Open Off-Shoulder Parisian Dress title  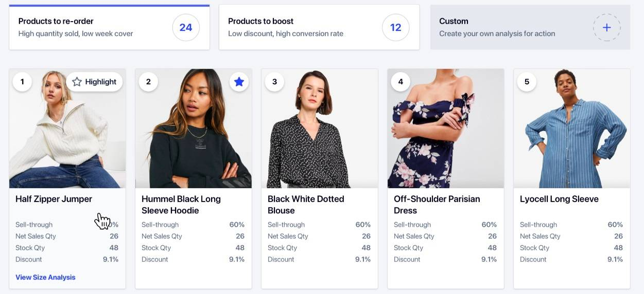437,205
